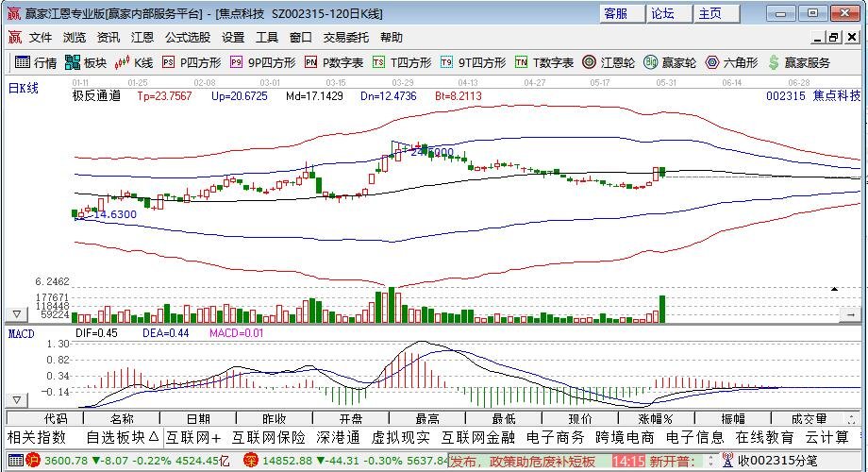Viewport: 868px width, 472px height.
Task: Select the 自选板块 tab
Action: click(x=123, y=438)
